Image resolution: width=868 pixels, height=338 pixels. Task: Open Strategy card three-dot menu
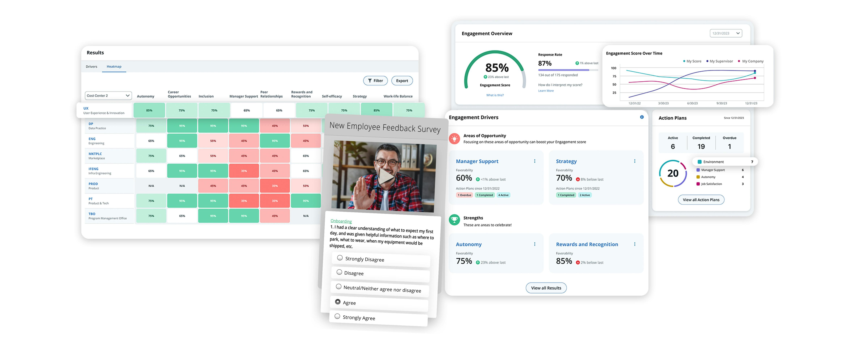point(635,161)
